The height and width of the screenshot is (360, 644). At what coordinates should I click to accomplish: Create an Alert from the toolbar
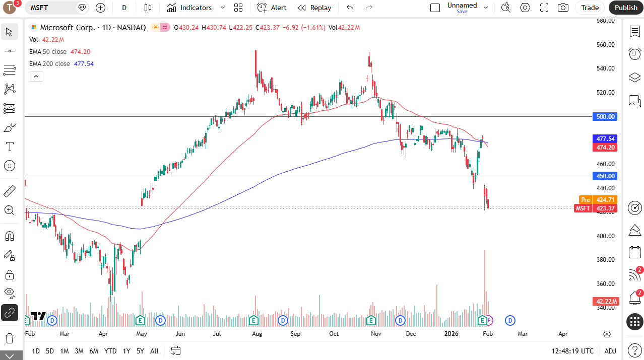click(x=272, y=8)
